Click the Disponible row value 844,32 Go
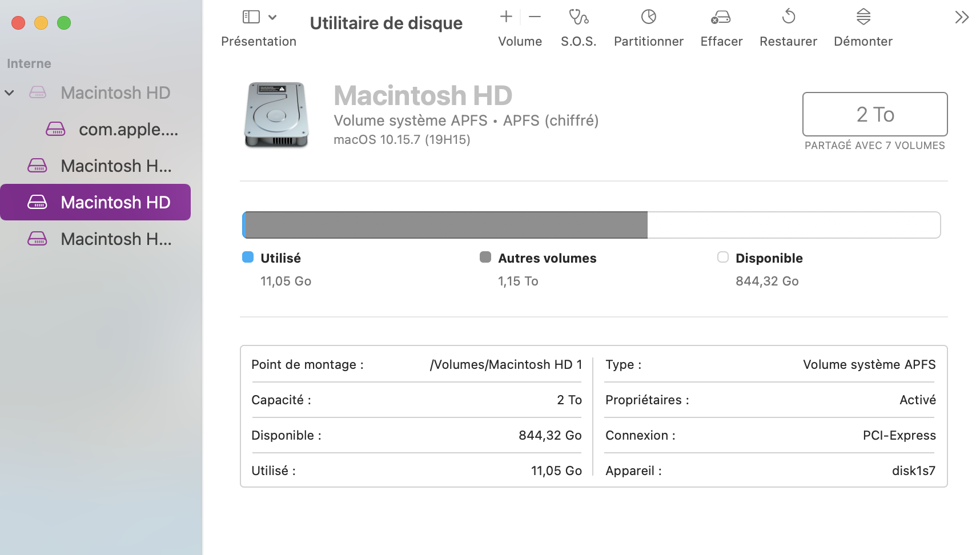 (x=550, y=436)
